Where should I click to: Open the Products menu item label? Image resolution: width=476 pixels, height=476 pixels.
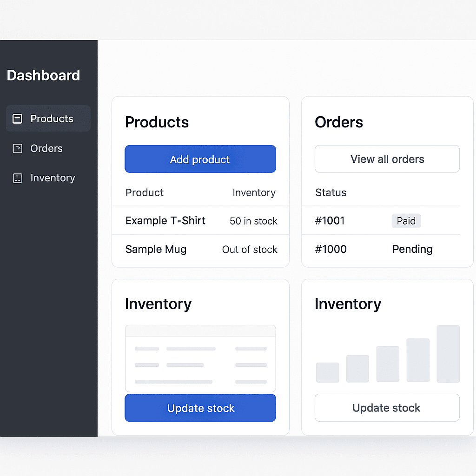tap(52, 119)
